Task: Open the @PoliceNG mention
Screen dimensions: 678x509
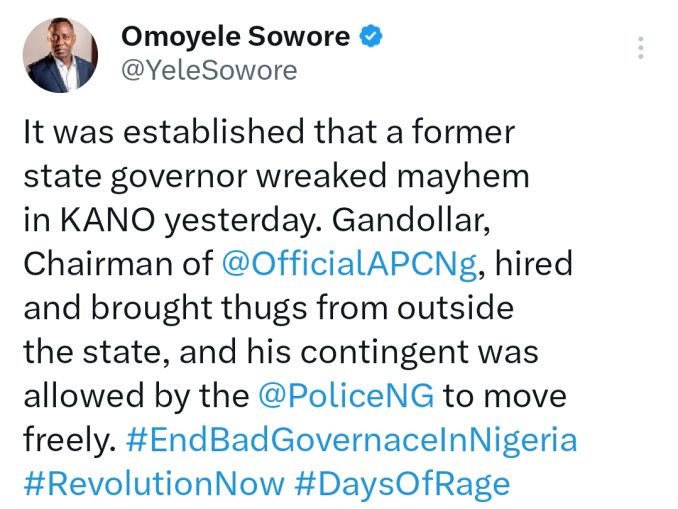Action: pyautogui.click(x=346, y=396)
